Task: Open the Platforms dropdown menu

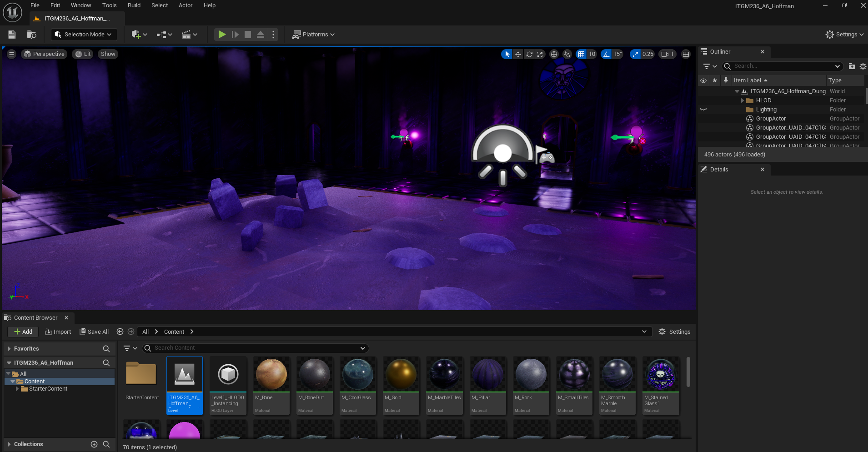Action: coord(313,35)
